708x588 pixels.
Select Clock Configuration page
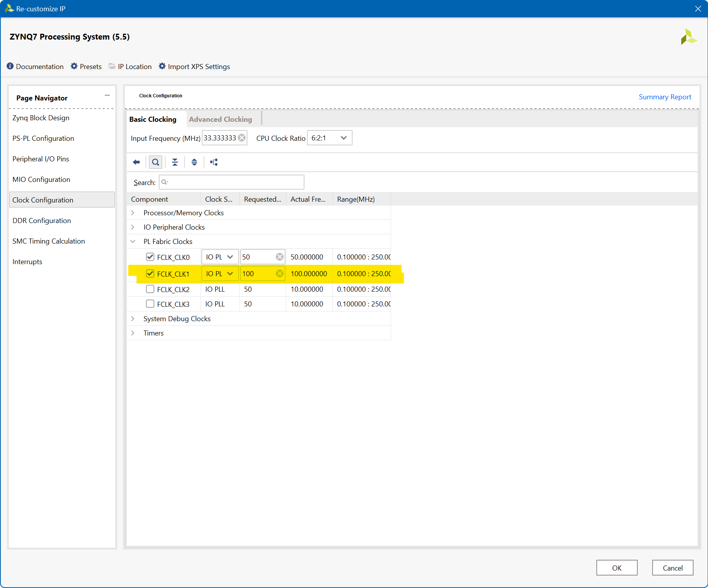point(62,200)
